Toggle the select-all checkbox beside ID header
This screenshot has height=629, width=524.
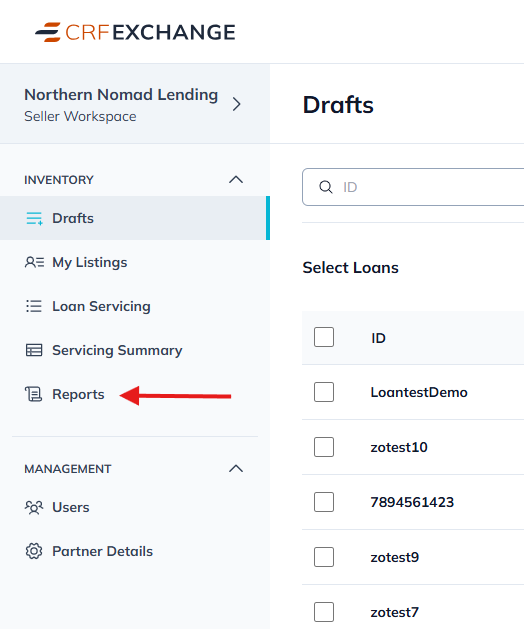point(324,337)
